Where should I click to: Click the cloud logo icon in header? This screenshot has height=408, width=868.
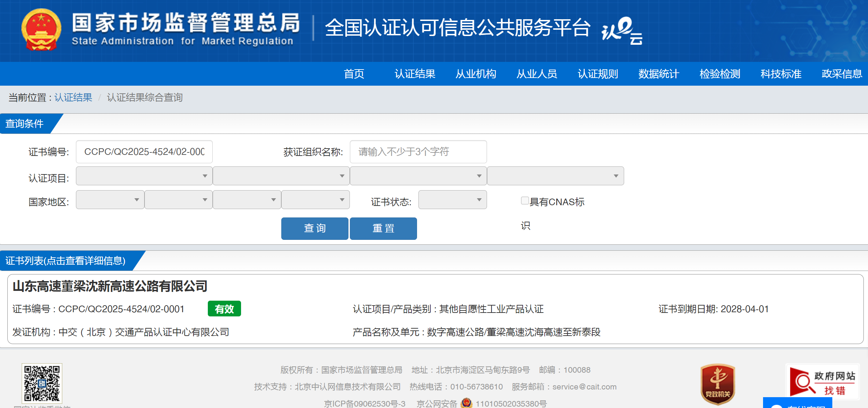(622, 31)
